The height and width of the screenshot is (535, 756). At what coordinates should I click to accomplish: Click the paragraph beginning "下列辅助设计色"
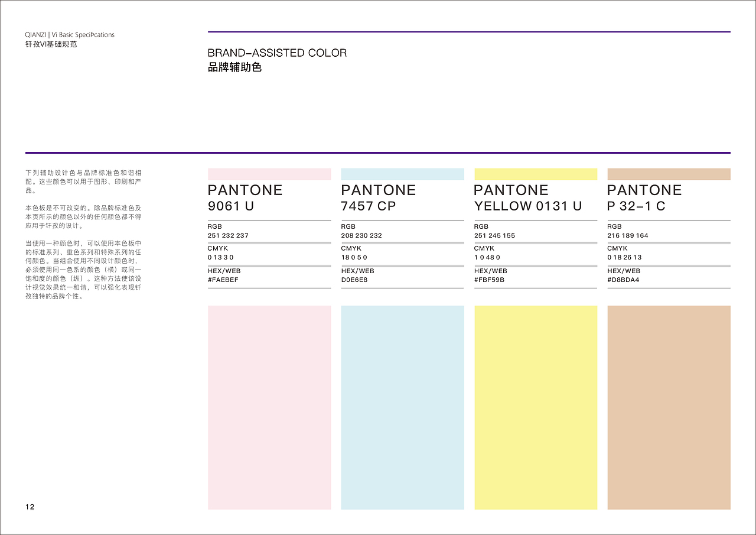83,181
